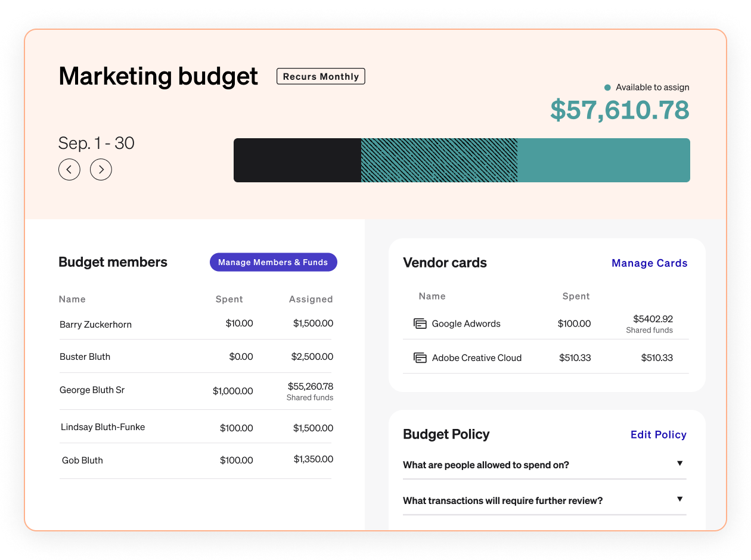Go to the previous month with the back arrow
This screenshot has width=751, height=560.
pos(69,169)
